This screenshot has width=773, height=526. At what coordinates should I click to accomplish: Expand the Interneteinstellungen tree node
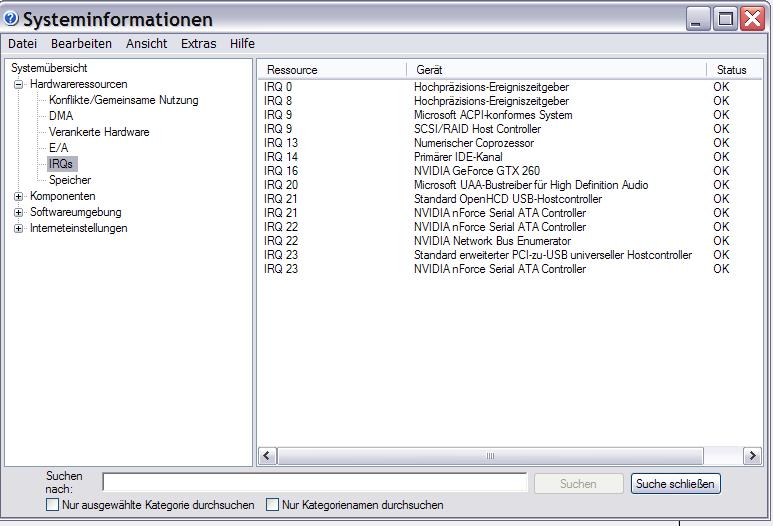[x=19, y=228]
